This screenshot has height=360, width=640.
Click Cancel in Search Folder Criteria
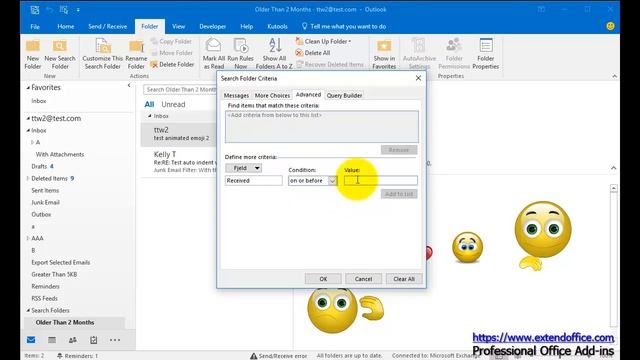pyautogui.click(x=363, y=279)
